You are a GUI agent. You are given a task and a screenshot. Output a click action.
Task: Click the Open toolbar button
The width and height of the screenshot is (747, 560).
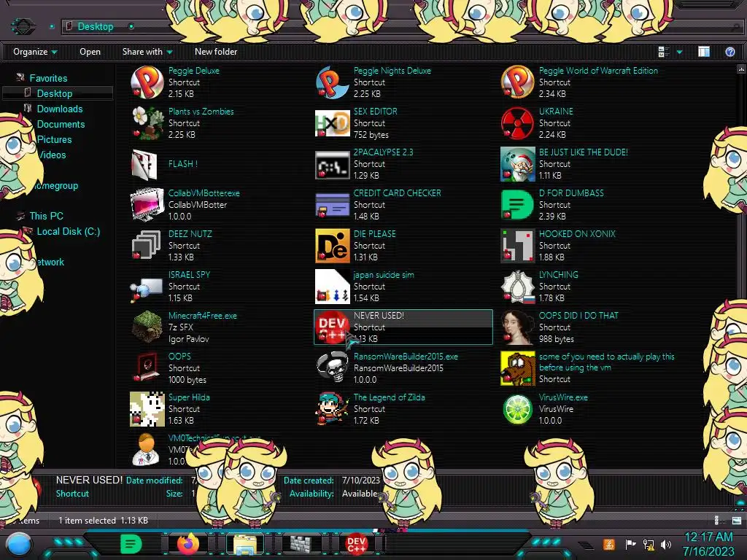pyautogui.click(x=90, y=52)
